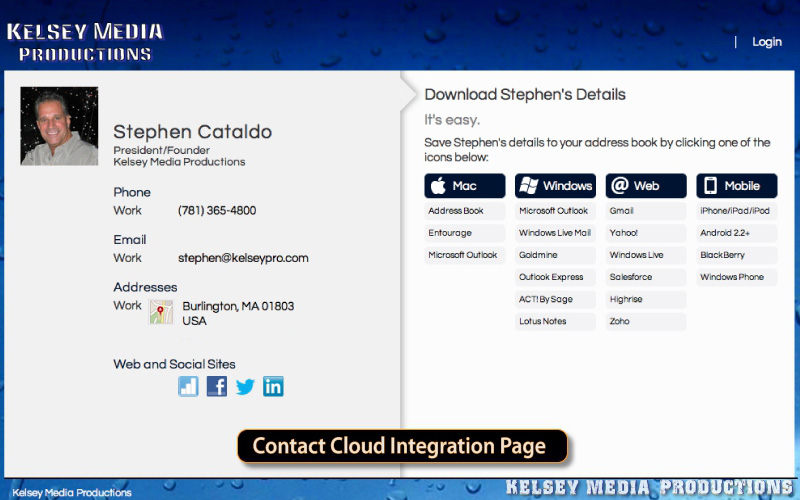Screen dimensions: 800x500
Task: Open the LinkedIn icon link
Action: [273, 386]
